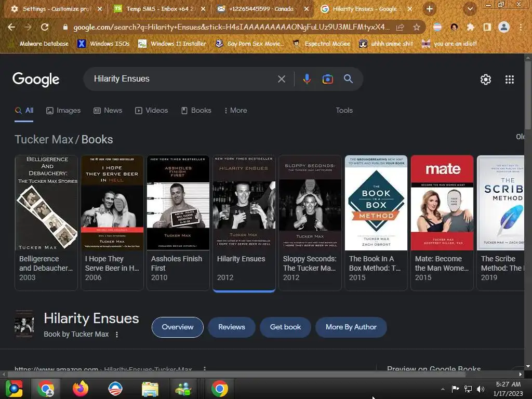Open the Google apps grid
This screenshot has height=399, width=532.
click(x=509, y=79)
